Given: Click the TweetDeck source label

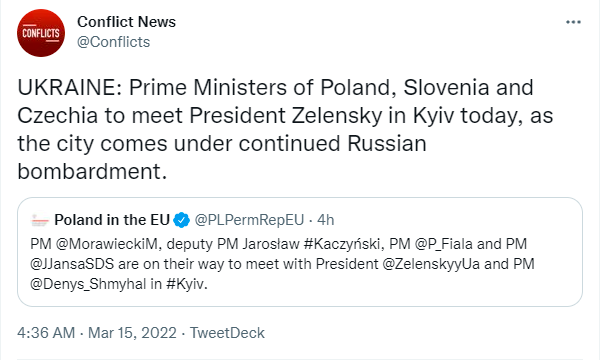Looking at the screenshot, I should click(x=227, y=333).
